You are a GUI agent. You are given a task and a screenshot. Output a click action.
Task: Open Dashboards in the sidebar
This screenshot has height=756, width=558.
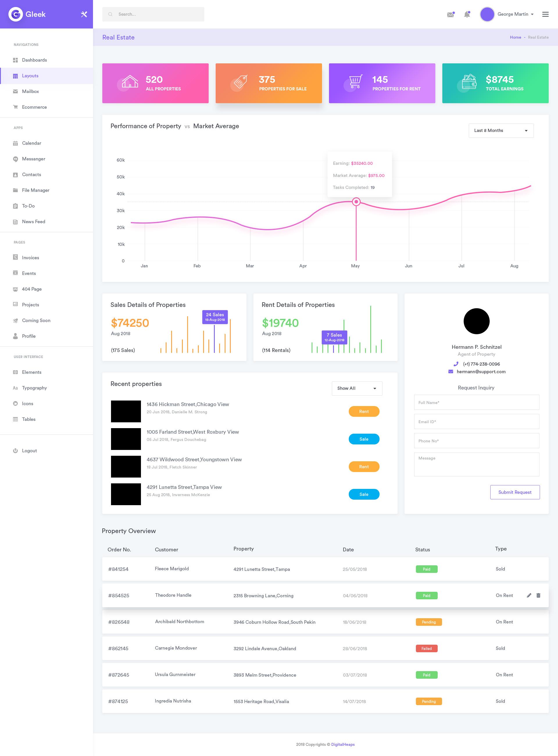point(46,60)
